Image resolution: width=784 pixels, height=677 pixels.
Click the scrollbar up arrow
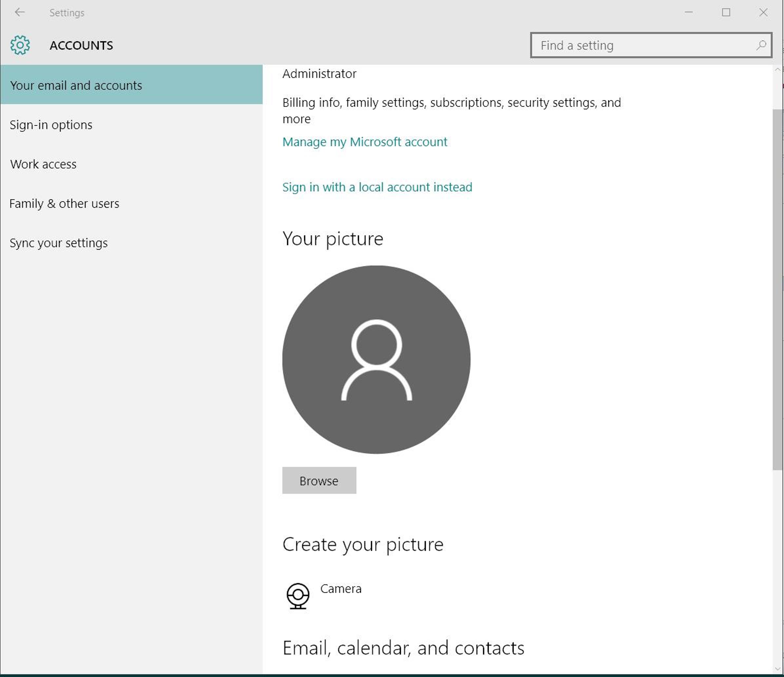click(777, 70)
